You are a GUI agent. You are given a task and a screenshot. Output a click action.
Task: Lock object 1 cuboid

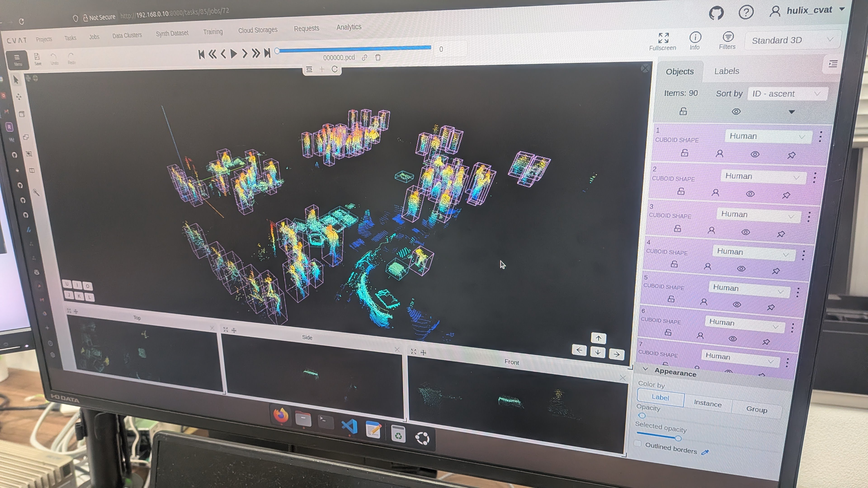(684, 153)
